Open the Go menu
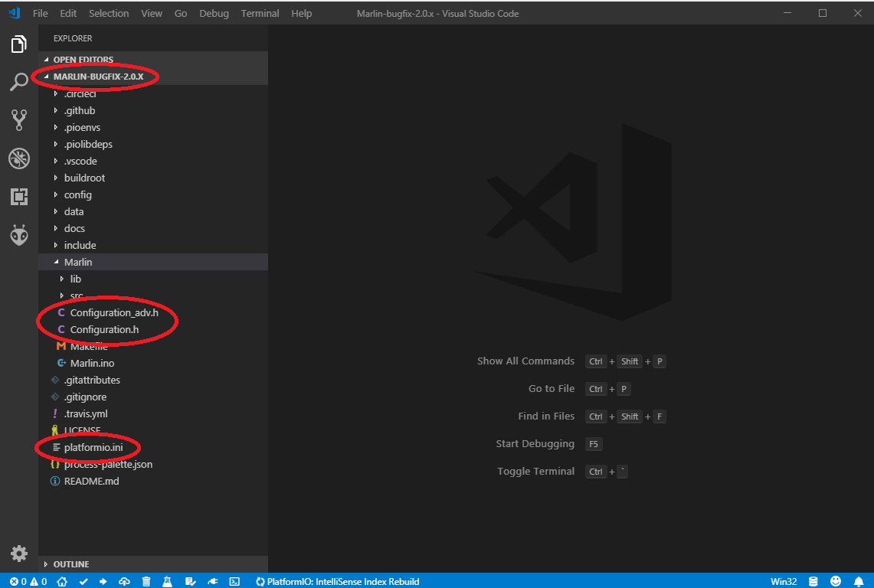The width and height of the screenshot is (874, 588). [x=181, y=13]
